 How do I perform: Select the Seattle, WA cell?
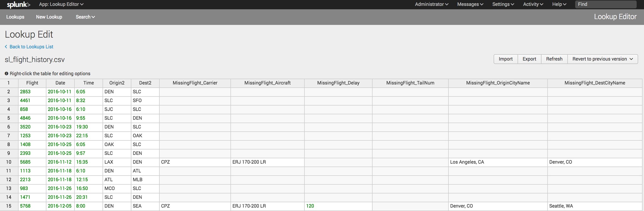pyautogui.click(x=595, y=206)
